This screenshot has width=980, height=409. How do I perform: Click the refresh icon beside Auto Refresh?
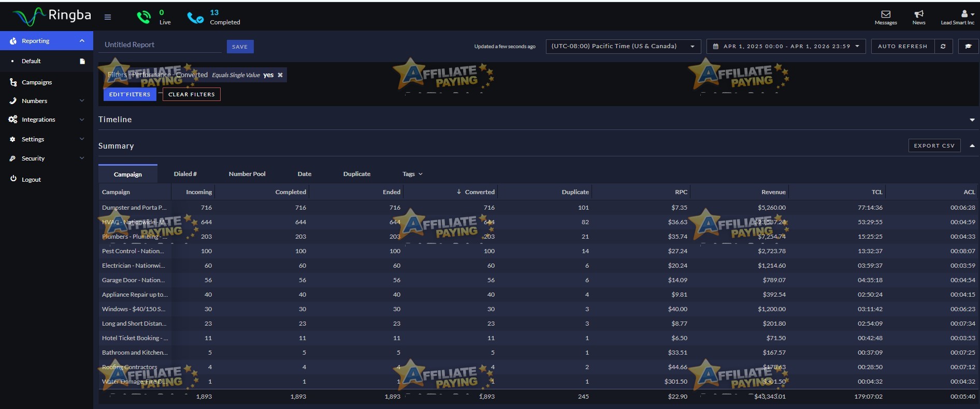click(943, 47)
